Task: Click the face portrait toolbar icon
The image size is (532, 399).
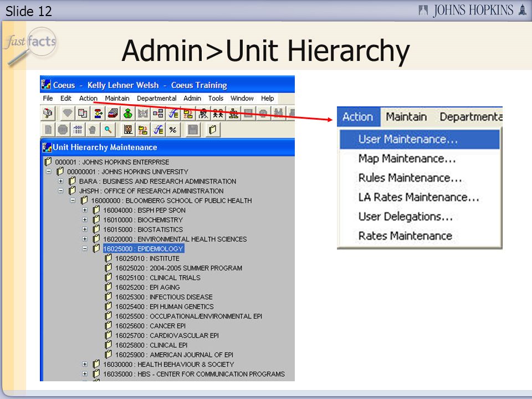Action: pyautogui.click(x=128, y=129)
